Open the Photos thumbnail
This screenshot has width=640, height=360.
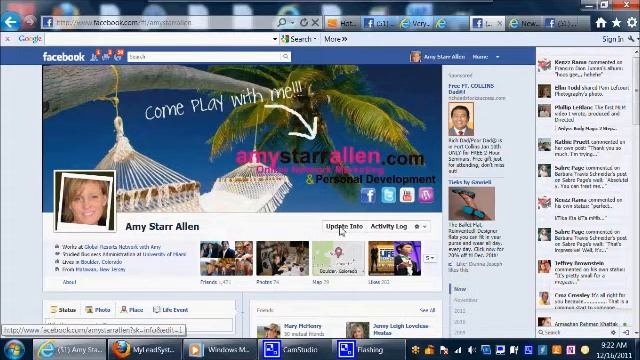[282, 258]
